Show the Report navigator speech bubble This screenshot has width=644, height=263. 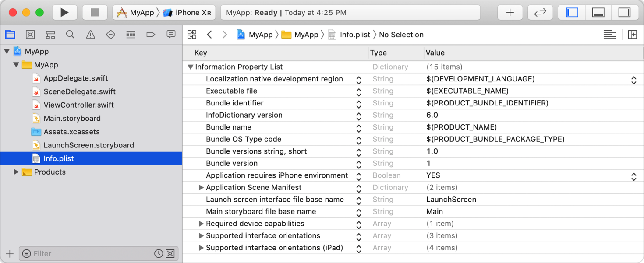pyautogui.click(x=171, y=34)
